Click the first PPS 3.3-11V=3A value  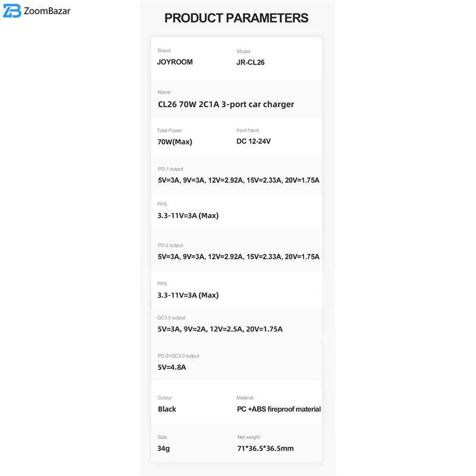(x=188, y=215)
